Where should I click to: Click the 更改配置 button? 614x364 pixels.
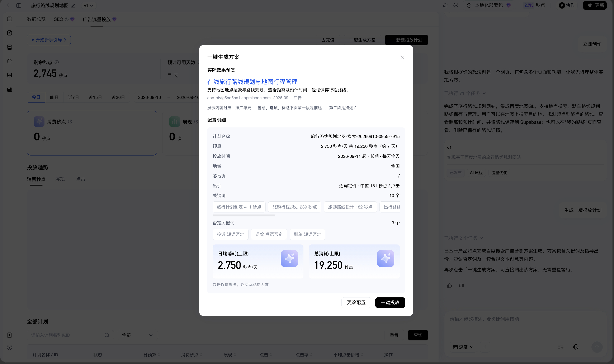[x=356, y=302]
